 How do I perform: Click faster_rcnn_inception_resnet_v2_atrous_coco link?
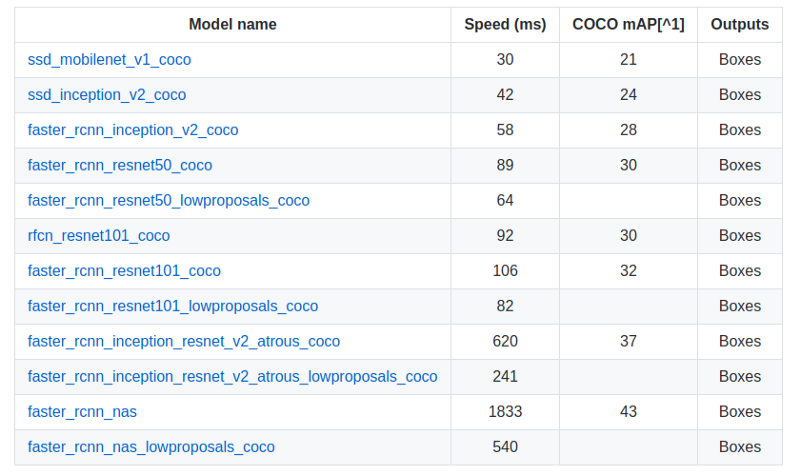coord(184,341)
